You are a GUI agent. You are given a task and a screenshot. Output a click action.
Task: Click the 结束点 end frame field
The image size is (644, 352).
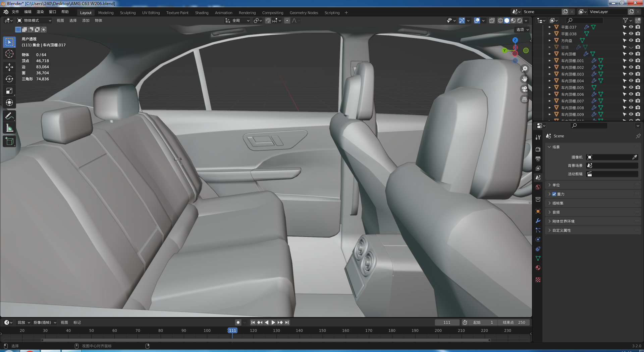[514, 322]
